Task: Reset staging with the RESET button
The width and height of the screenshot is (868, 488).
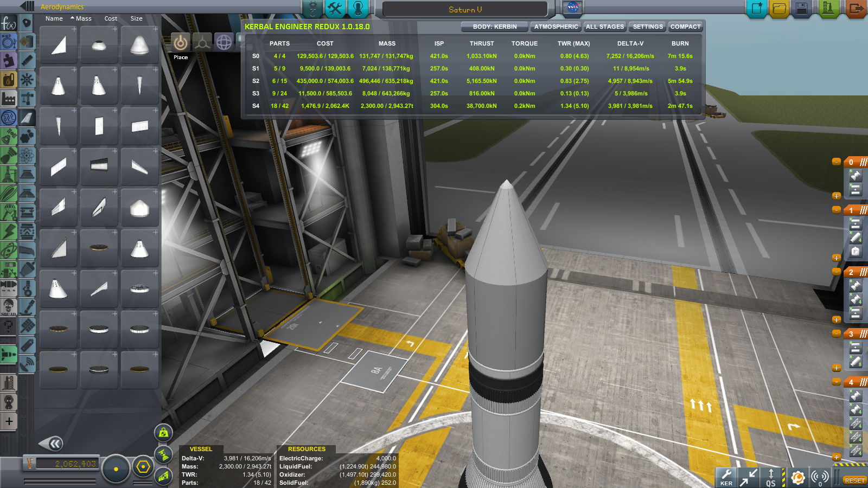Action: 854,480
